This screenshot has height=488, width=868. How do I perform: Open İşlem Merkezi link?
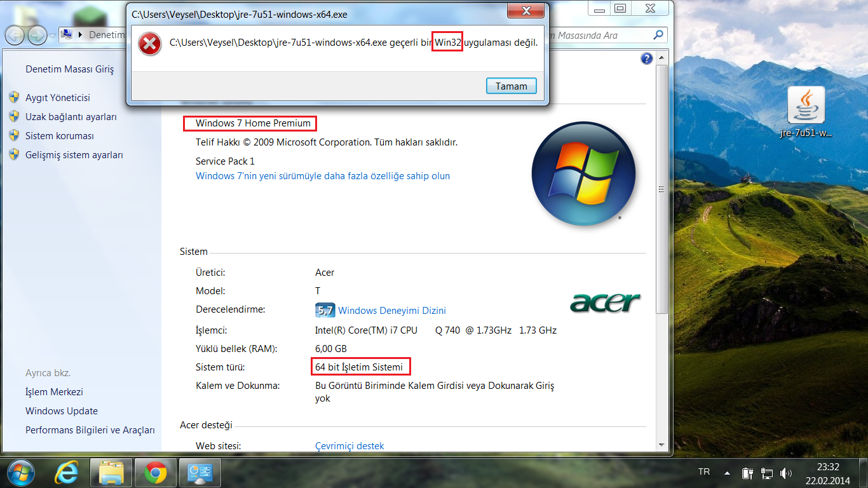pos(54,392)
